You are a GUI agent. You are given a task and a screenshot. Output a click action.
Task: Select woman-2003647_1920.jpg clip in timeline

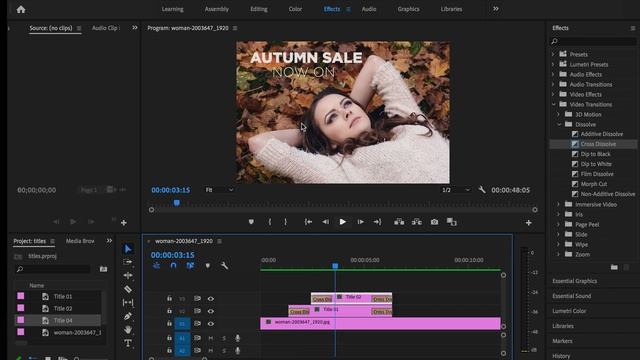click(380, 324)
